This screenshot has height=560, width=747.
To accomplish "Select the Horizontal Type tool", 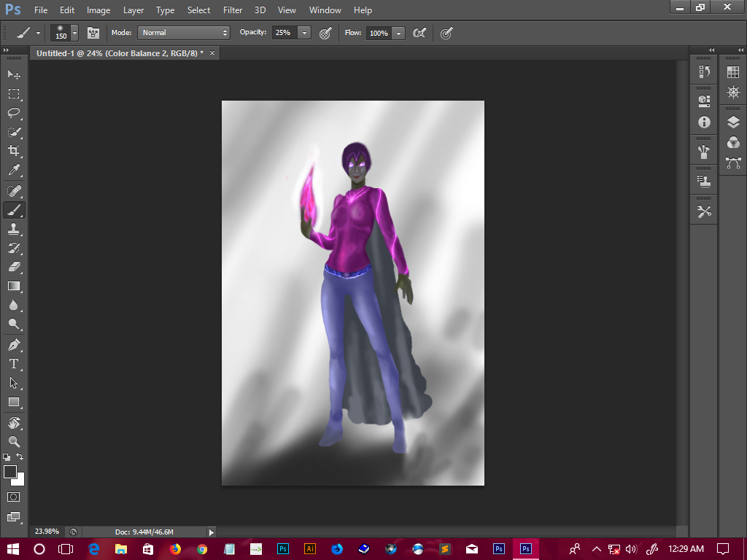I will pyautogui.click(x=14, y=364).
